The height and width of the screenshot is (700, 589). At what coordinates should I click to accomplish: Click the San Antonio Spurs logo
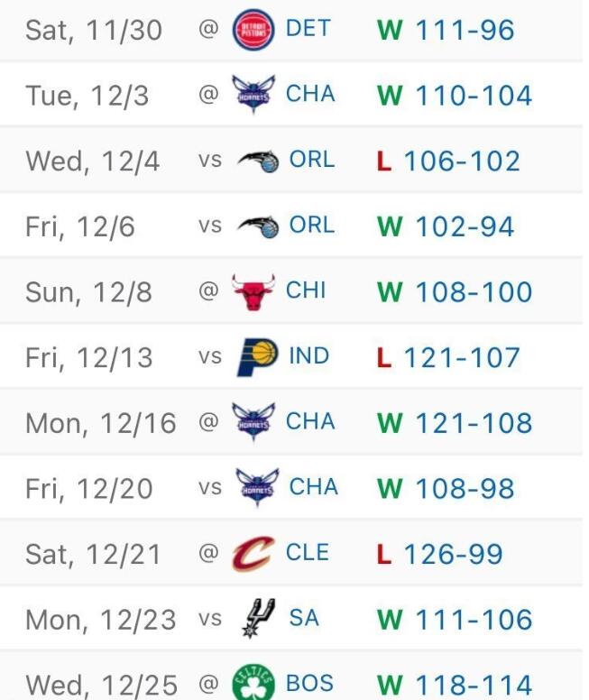[254, 619]
